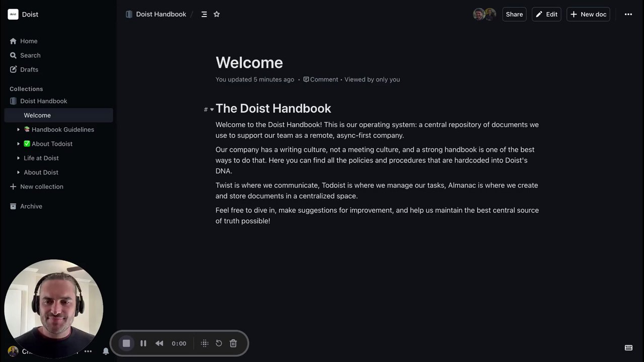Viewport: 644px width, 362px height.
Task: Click the webcam bubble thumbnail
Action: click(54, 309)
